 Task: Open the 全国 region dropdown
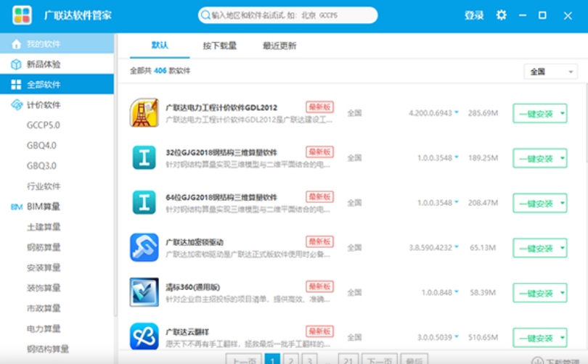[x=550, y=72]
